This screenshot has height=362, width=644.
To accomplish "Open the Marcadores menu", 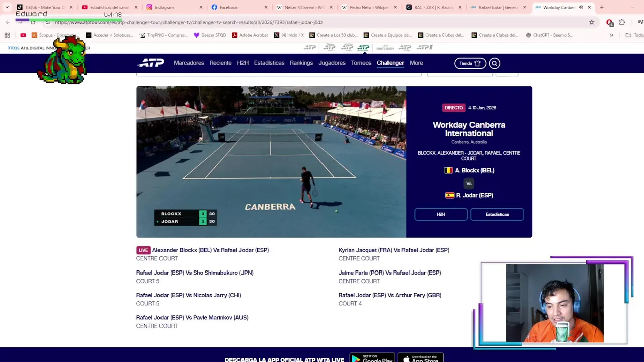I will (x=189, y=63).
